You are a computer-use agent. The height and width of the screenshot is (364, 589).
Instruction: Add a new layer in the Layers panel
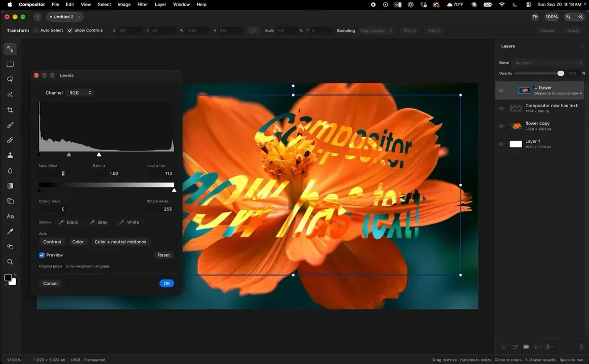coord(503,347)
